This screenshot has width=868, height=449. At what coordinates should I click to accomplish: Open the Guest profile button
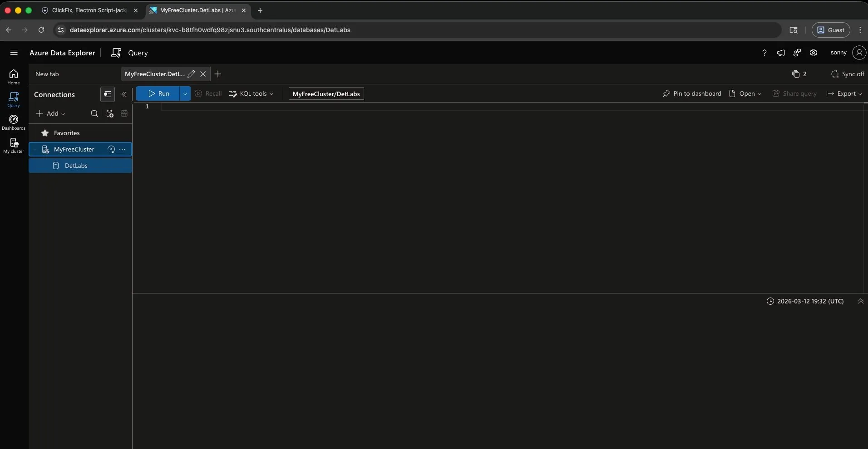click(831, 30)
